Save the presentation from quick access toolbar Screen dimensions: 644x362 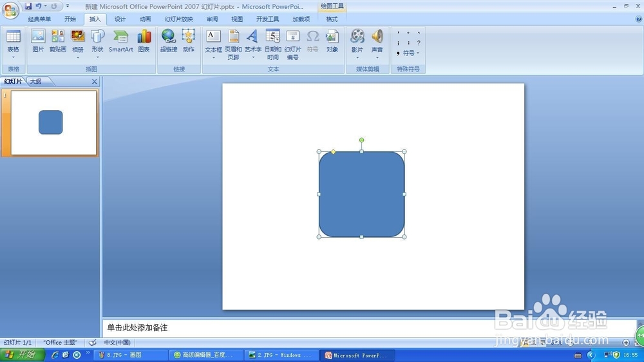pyautogui.click(x=28, y=6)
